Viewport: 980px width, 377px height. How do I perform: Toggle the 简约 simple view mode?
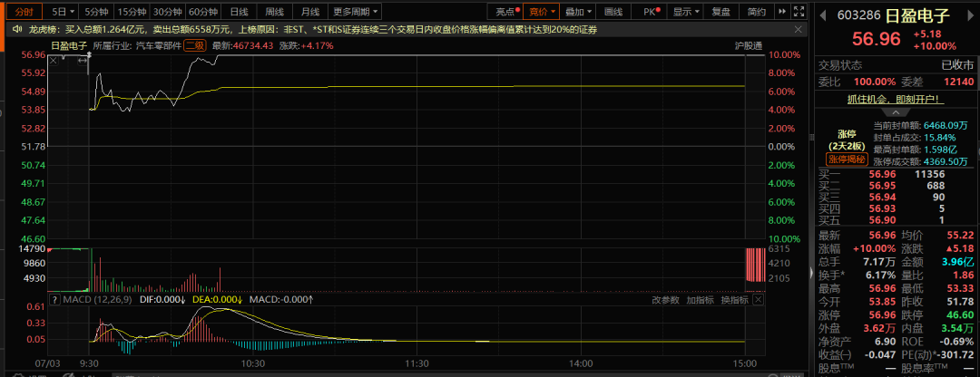(x=756, y=11)
